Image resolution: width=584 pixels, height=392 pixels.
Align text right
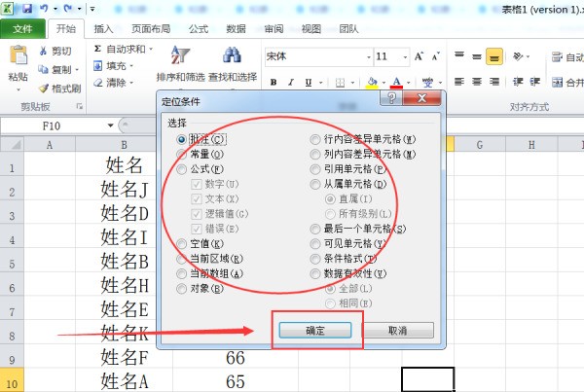coord(494,82)
